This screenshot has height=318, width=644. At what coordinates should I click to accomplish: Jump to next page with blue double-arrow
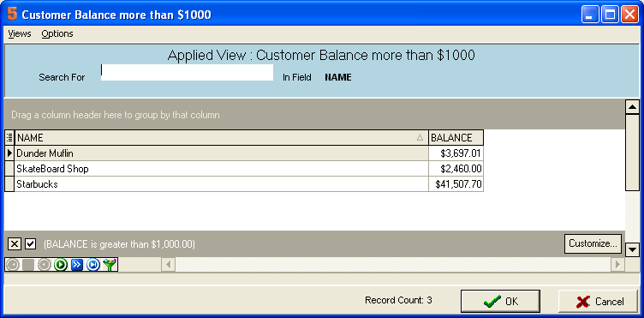coord(77,265)
